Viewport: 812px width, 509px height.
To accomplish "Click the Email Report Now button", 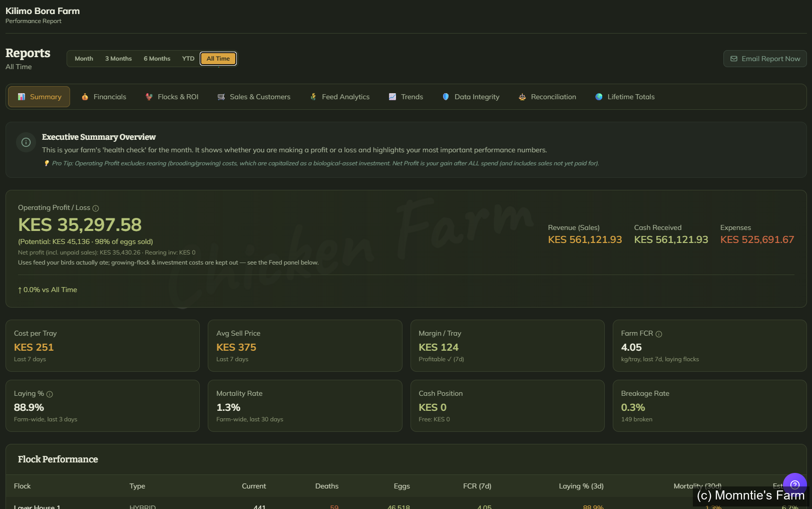I will click(765, 59).
